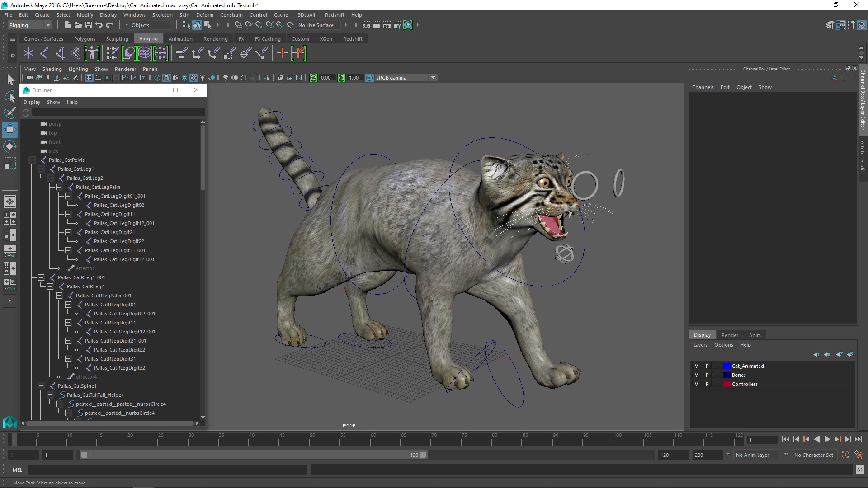
Task: Open the Rigging menu set dropdown
Action: [30, 25]
